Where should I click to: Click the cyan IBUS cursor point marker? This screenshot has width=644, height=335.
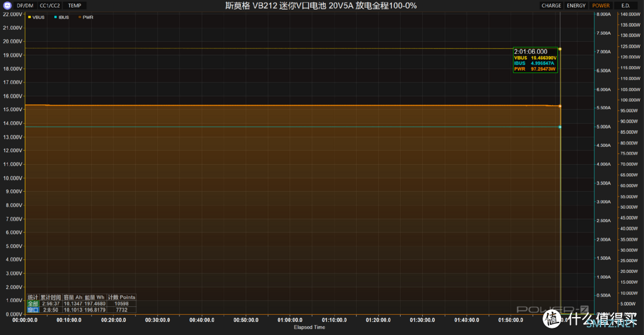560,127
